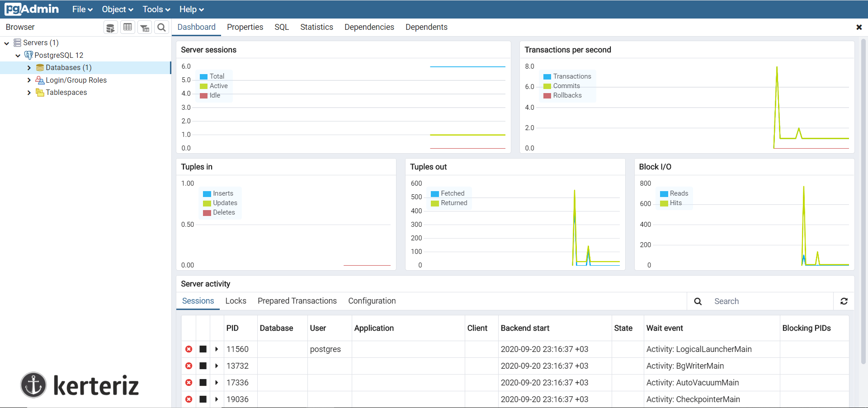Viewport: 868px width, 408px height.
Task: Click the PostgreSQL 12 elephant icon
Action: [x=28, y=55]
